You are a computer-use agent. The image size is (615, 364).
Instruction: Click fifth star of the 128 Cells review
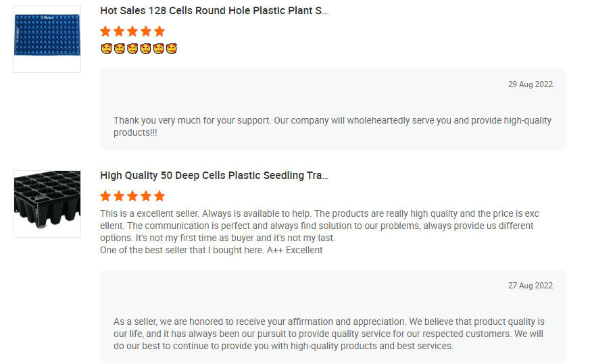159,31
